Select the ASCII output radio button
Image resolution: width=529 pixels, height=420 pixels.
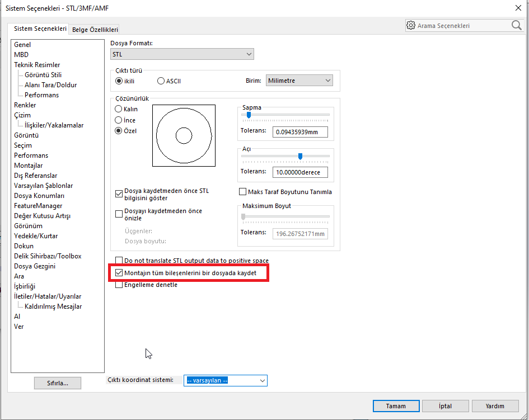click(x=161, y=81)
